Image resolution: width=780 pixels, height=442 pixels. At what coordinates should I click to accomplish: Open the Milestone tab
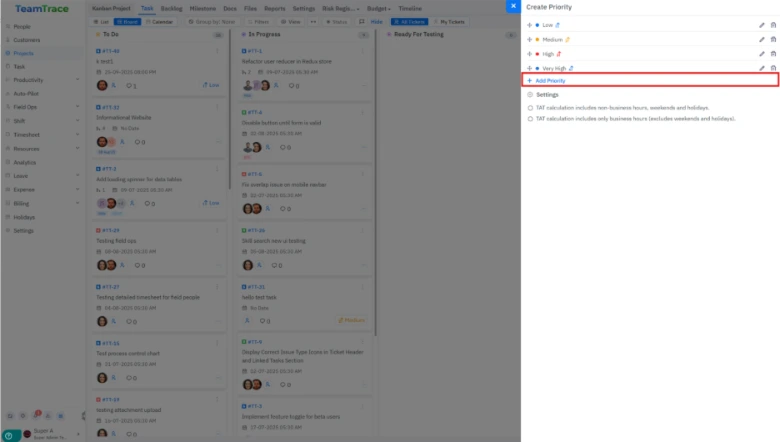pyautogui.click(x=203, y=7)
